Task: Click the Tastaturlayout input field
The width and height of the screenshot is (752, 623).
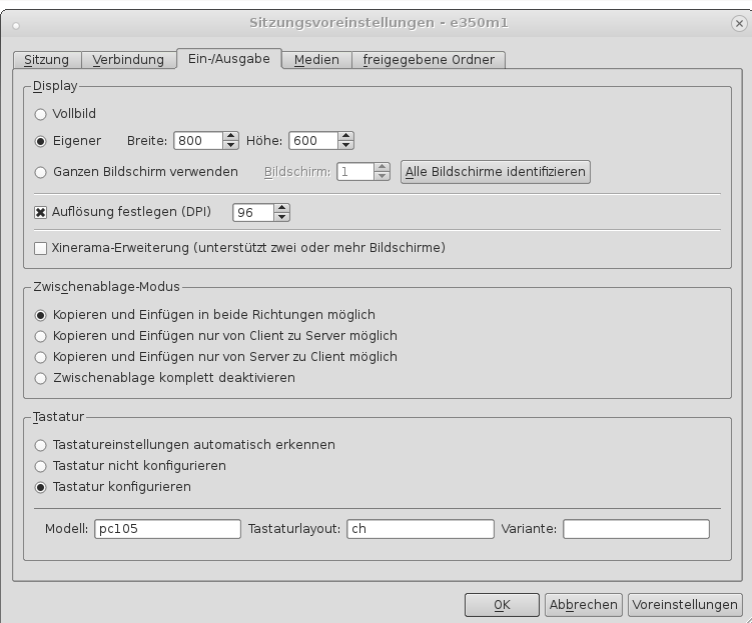Action: pyautogui.click(x=420, y=529)
